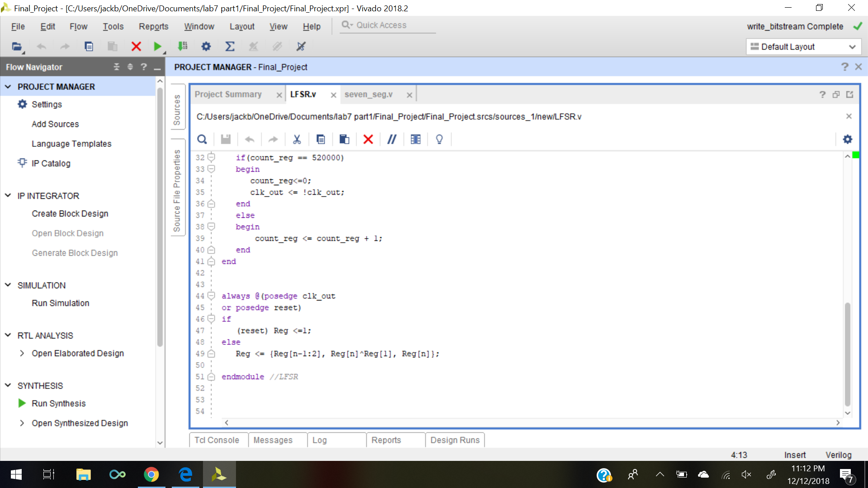868x488 pixels.
Task: Collapse the begin block fold at line 33
Action: click(211, 169)
